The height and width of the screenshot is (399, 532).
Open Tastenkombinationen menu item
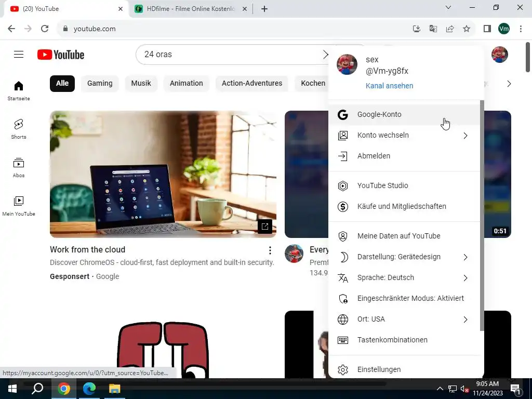point(404,340)
